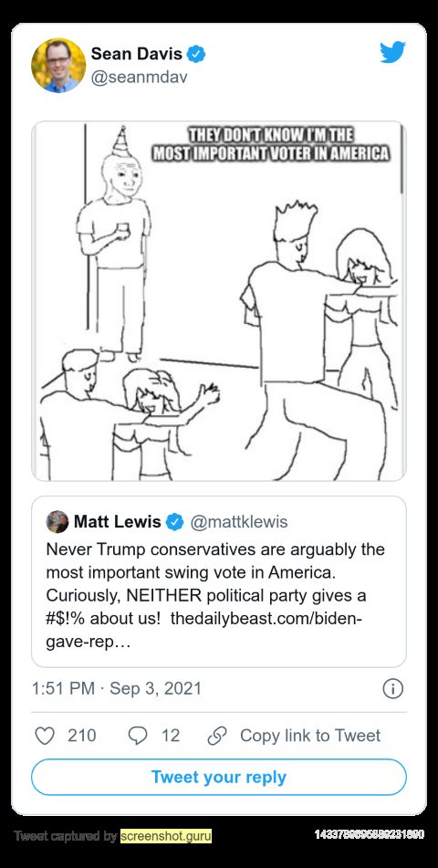
Task: Open the @seanmdav handle
Action: coord(139,78)
